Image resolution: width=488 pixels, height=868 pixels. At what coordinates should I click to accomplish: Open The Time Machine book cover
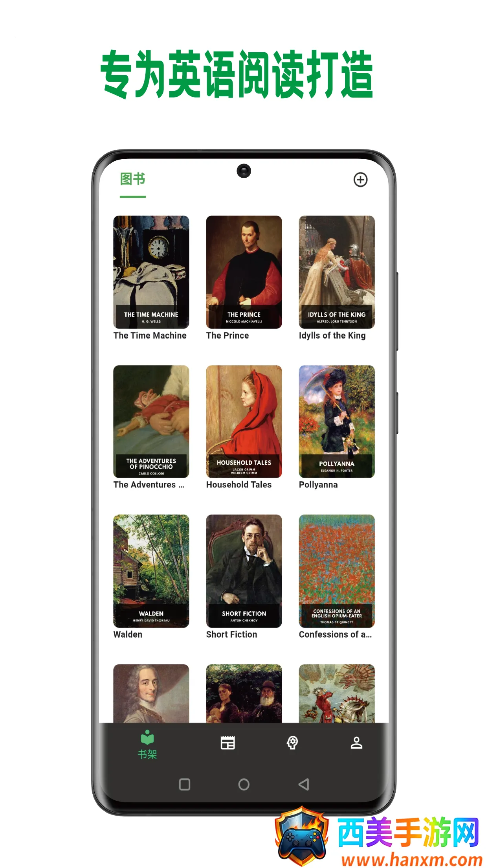tap(151, 272)
